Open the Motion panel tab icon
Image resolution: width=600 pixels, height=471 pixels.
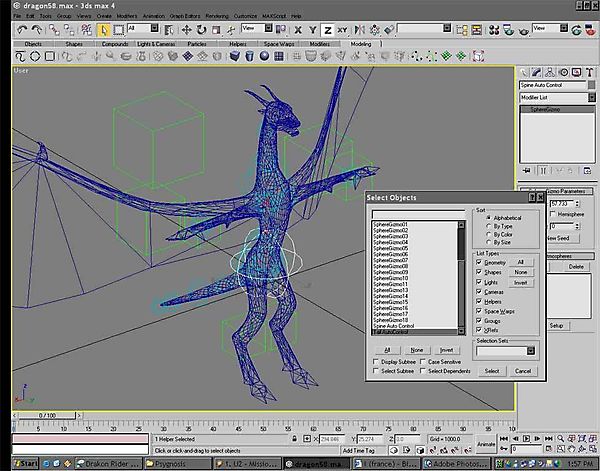tap(563, 72)
